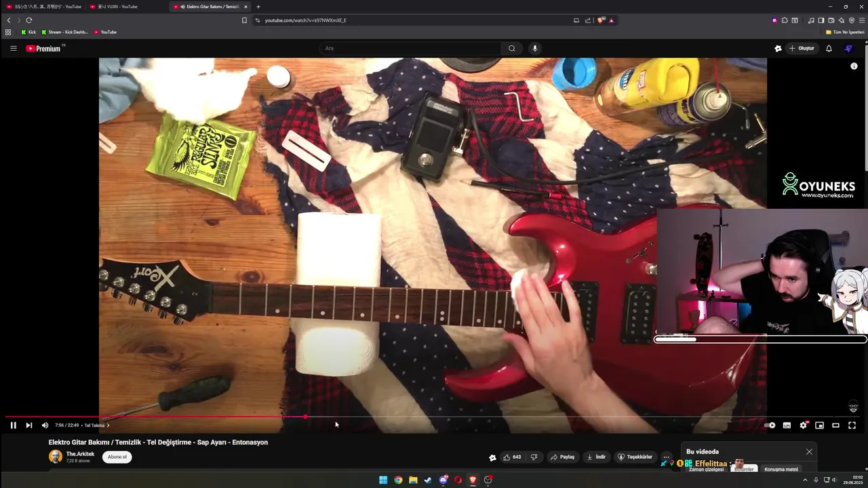Image resolution: width=868 pixels, height=488 pixels.
Task: Click the progress bar scrubber handle
Action: 306,417
